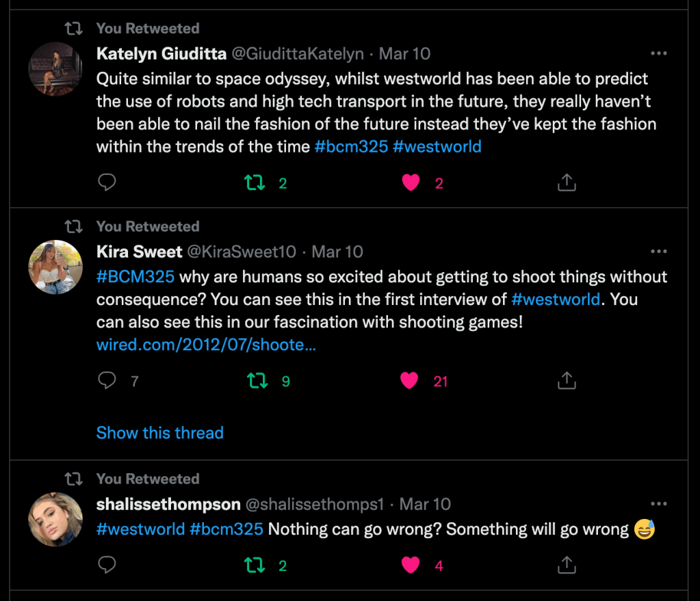Undo retweet on Katelyn Giuditta's tweet

tap(255, 183)
